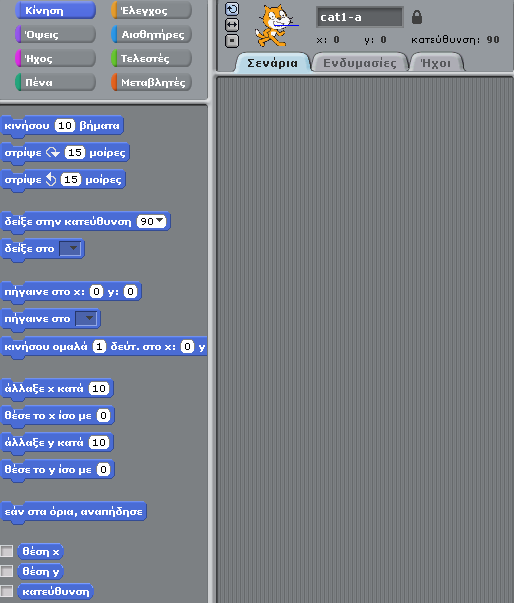Open the Πένα block category

tap(55, 82)
